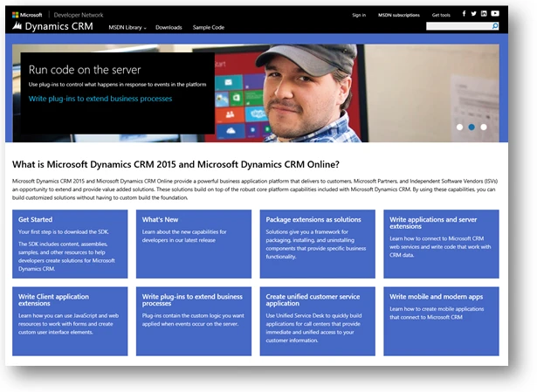The width and height of the screenshot is (537, 392).
Task: Open the What's New tile
Action: [x=194, y=244]
